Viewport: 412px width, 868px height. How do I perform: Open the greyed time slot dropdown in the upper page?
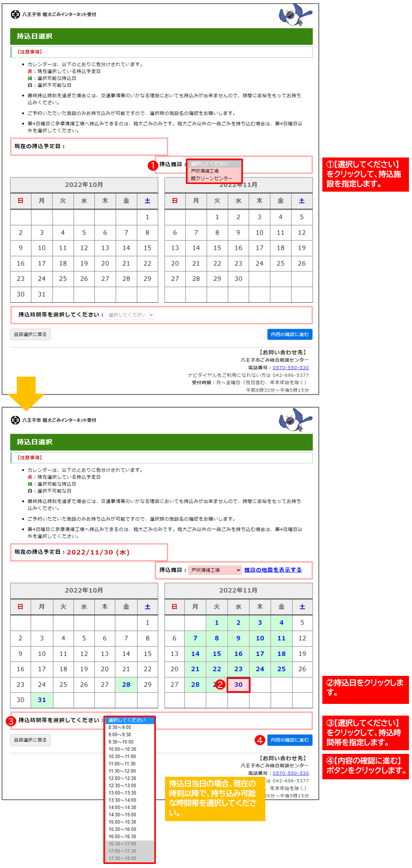(130, 315)
